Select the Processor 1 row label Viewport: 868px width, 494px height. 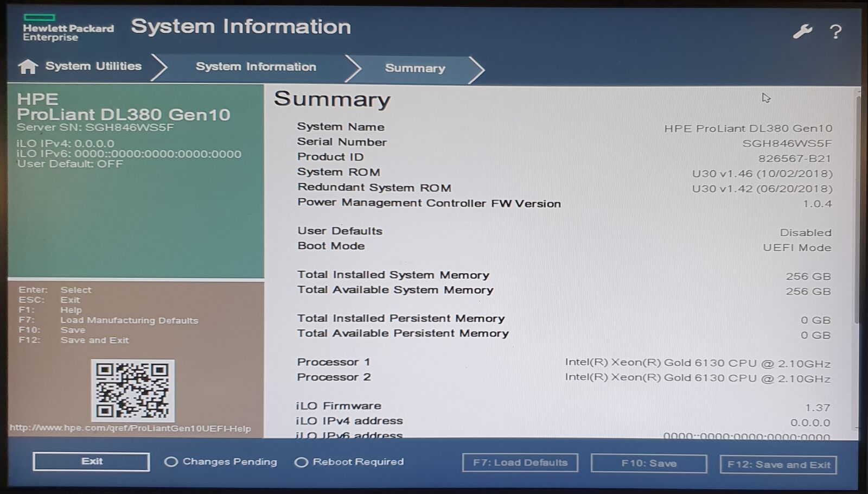tap(334, 362)
